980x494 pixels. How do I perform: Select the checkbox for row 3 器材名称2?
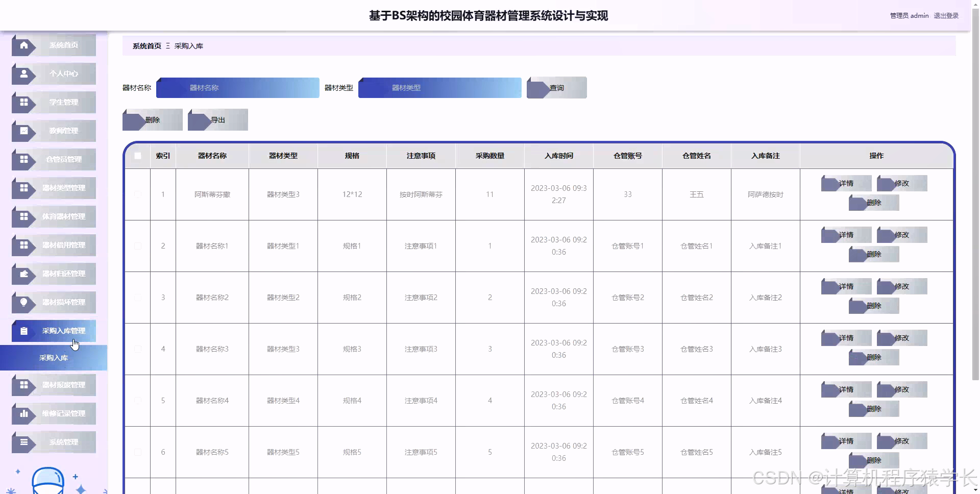[138, 298]
